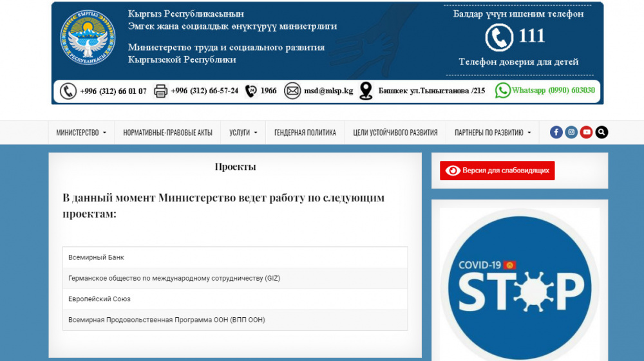Click the children's helpline 111 phone icon
644x361 pixels.
coord(498,37)
